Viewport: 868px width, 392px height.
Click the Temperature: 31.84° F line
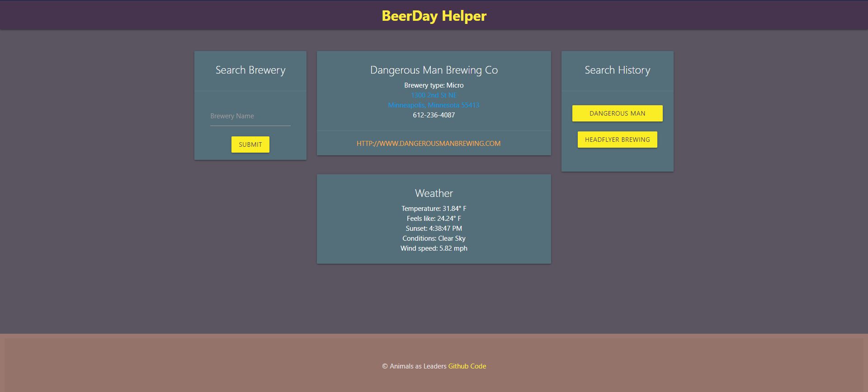pos(434,209)
